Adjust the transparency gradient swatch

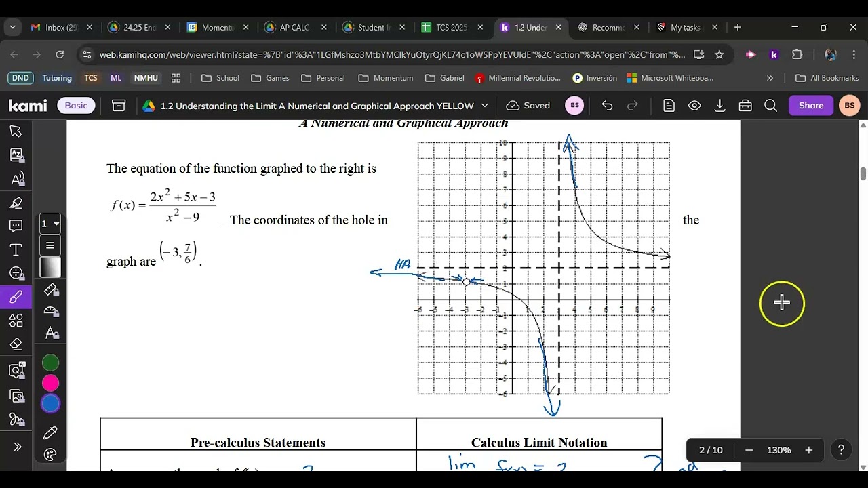pyautogui.click(x=50, y=267)
